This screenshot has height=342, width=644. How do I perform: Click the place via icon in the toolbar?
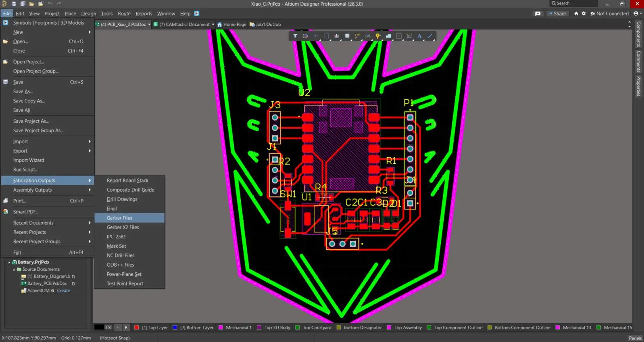click(x=378, y=36)
